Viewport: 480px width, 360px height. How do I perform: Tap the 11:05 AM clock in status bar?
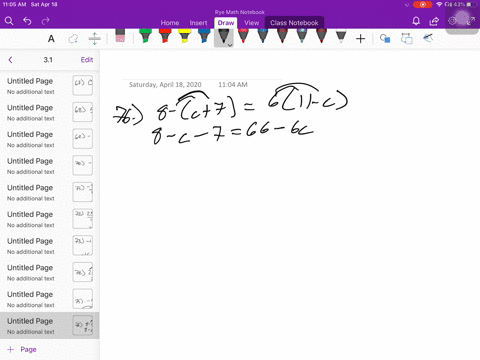pos(14,4)
